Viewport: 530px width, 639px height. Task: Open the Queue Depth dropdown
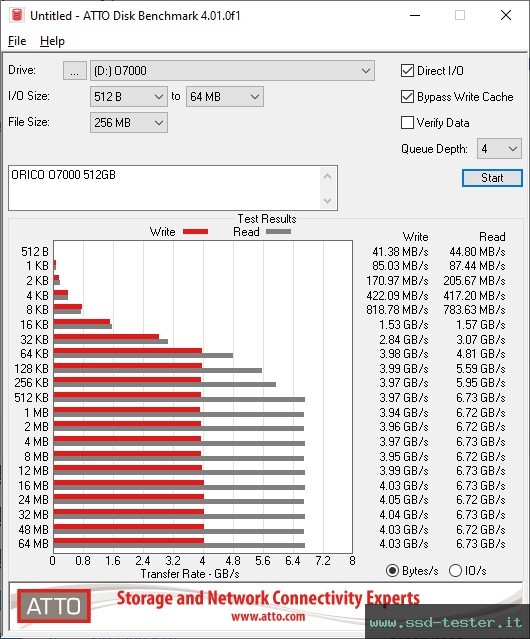(x=499, y=149)
